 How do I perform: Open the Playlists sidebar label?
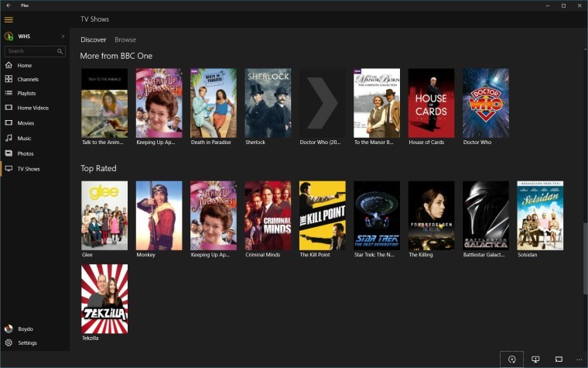point(26,93)
